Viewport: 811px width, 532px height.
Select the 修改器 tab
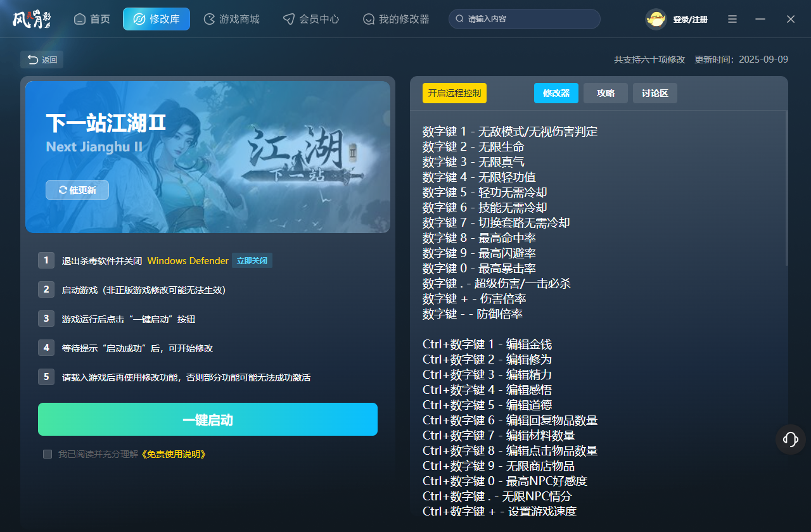point(556,93)
